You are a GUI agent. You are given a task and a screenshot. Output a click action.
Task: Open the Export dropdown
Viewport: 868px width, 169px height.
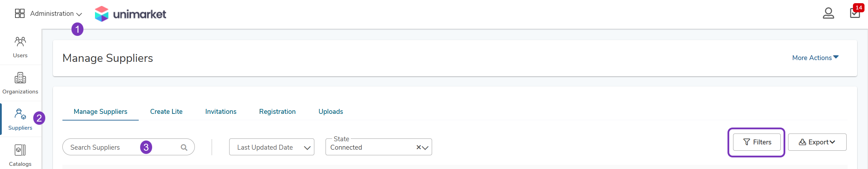[817, 142]
